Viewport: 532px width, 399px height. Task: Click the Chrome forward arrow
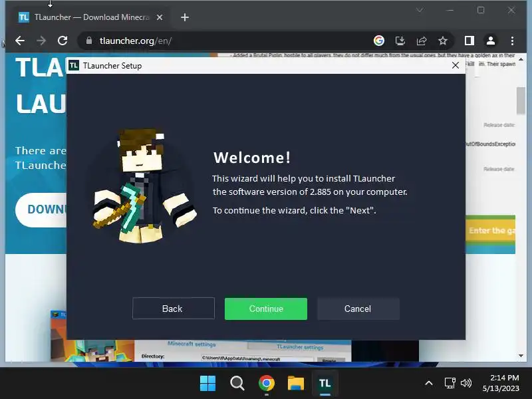tap(41, 41)
